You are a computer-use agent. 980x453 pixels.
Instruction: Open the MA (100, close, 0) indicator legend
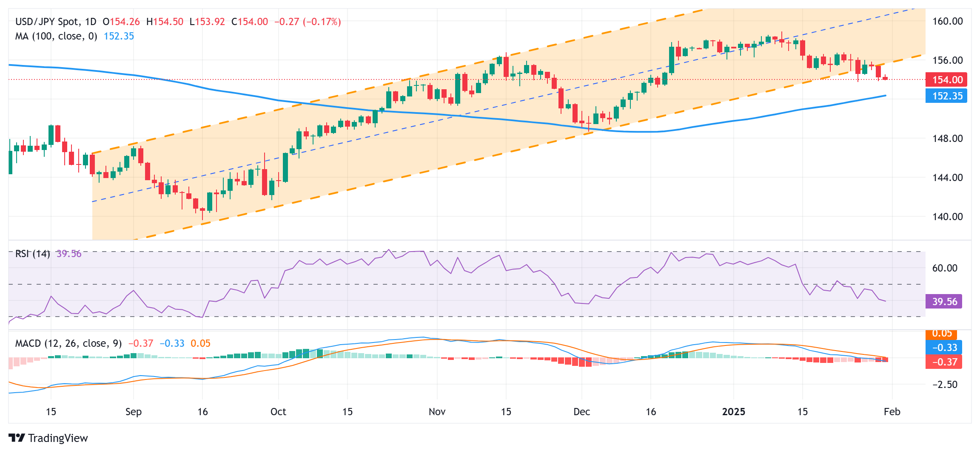click(x=56, y=37)
